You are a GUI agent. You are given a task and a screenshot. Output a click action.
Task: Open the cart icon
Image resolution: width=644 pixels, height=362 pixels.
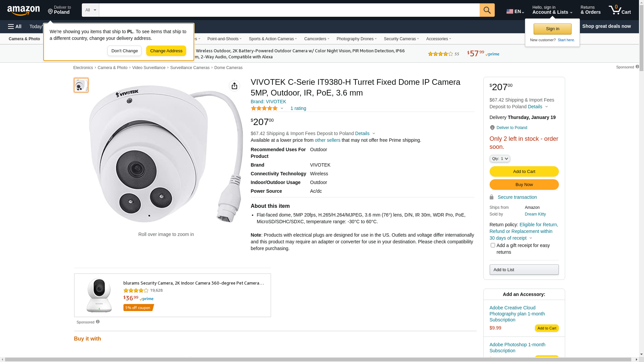620,10
